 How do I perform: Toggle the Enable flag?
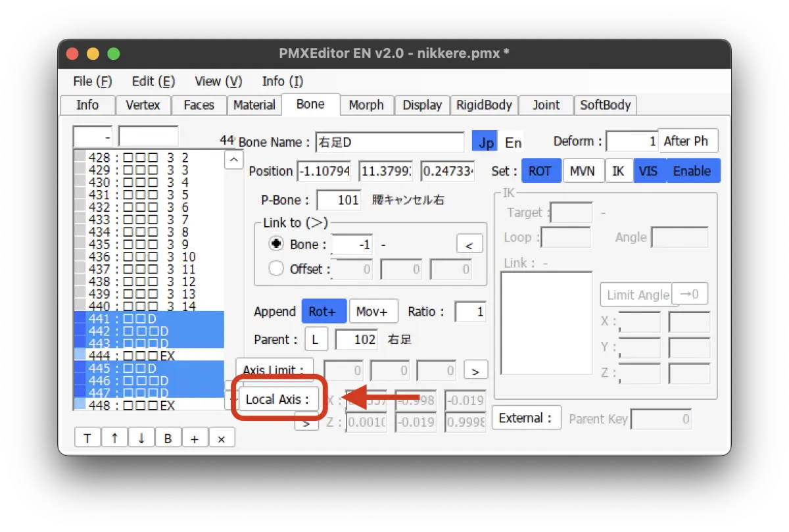[x=692, y=171]
